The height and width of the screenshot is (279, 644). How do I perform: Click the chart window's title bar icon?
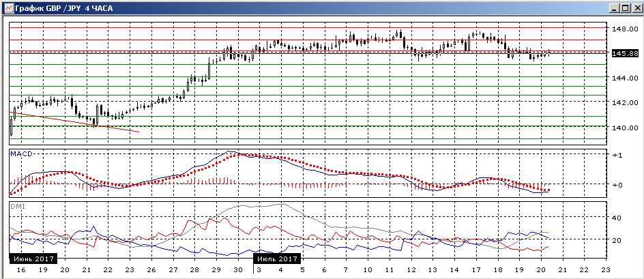(x=8, y=8)
